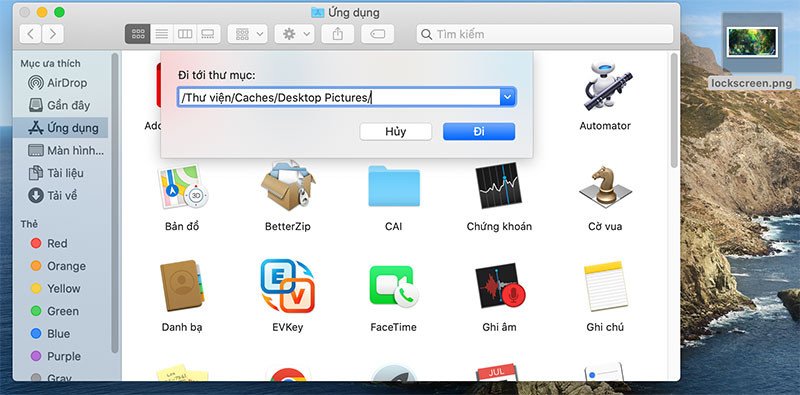Select the Cờ vua chess app icon
800x395 pixels.
pyautogui.click(x=605, y=187)
